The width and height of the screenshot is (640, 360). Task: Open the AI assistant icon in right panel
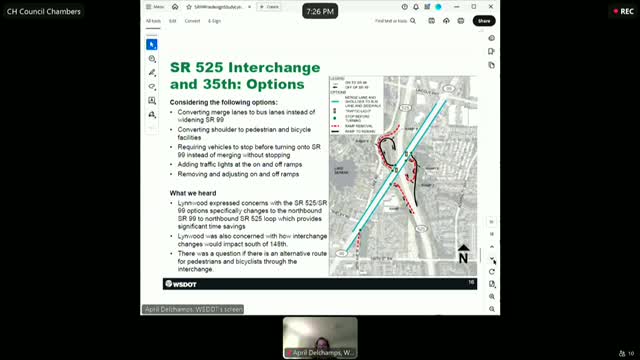[491, 38]
